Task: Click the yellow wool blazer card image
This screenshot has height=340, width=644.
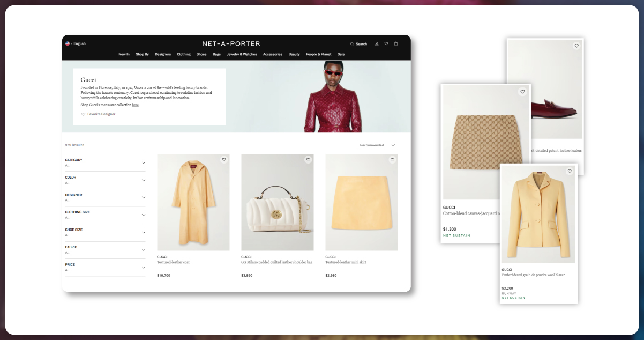Action: tap(538, 215)
